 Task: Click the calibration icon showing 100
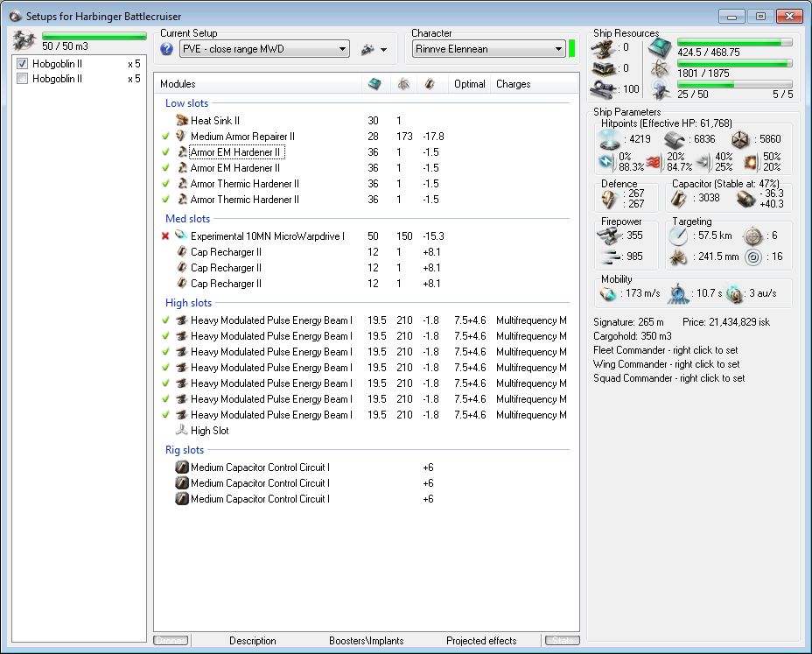click(603, 88)
